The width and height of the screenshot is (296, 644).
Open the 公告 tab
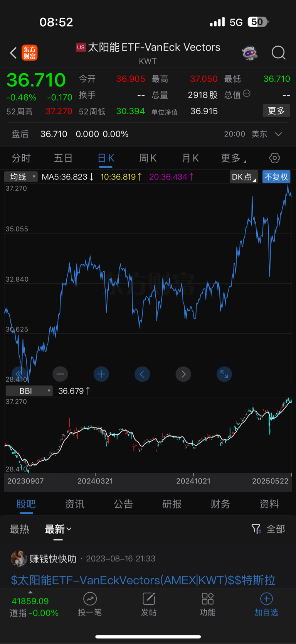(x=123, y=504)
